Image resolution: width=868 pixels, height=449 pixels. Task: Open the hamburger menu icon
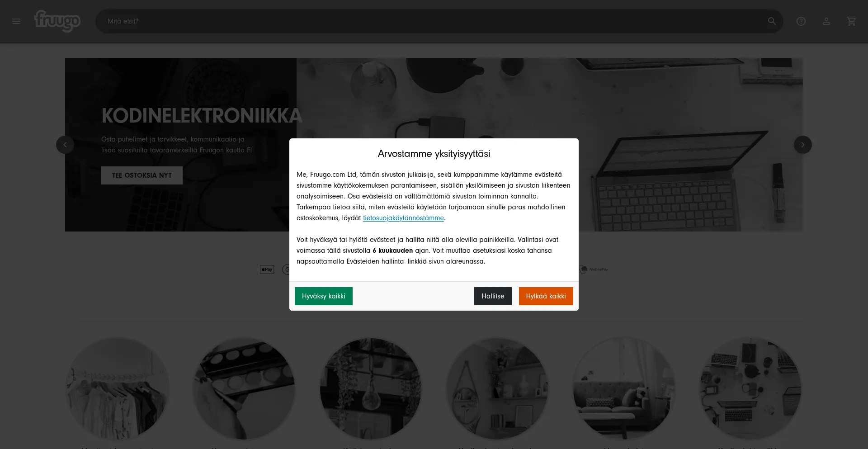click(16, 21)
